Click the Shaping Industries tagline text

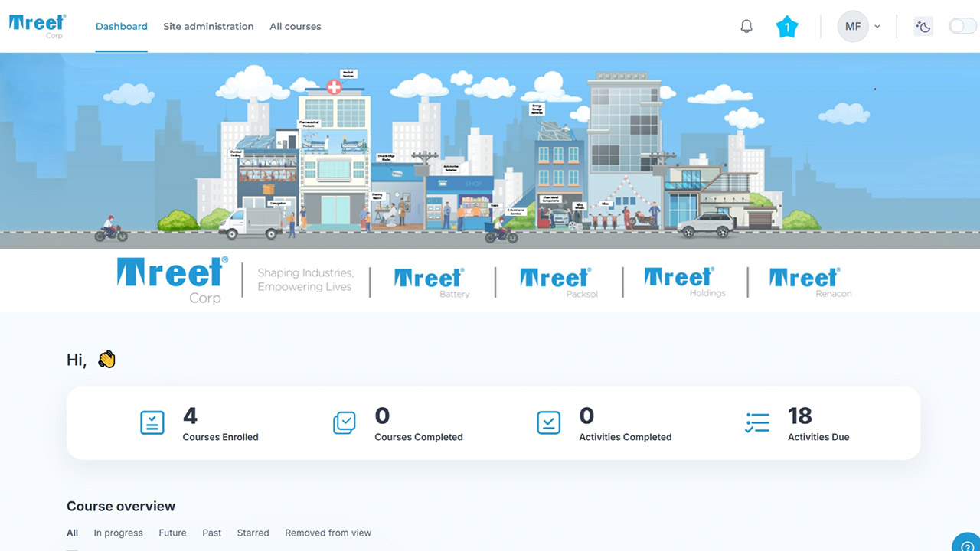[x=305, y=280]
